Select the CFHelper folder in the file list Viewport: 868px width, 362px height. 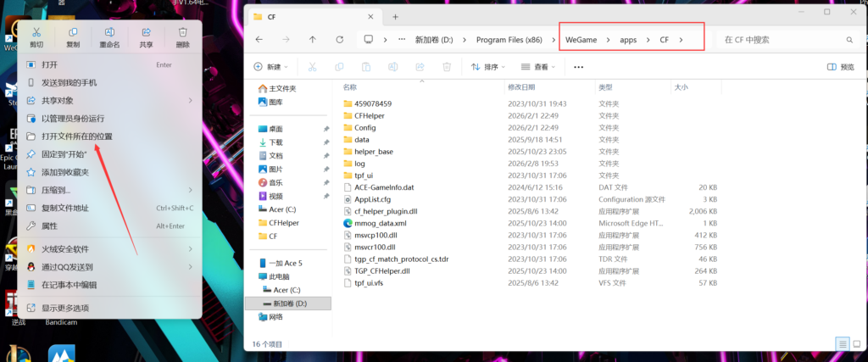point(370,115)
